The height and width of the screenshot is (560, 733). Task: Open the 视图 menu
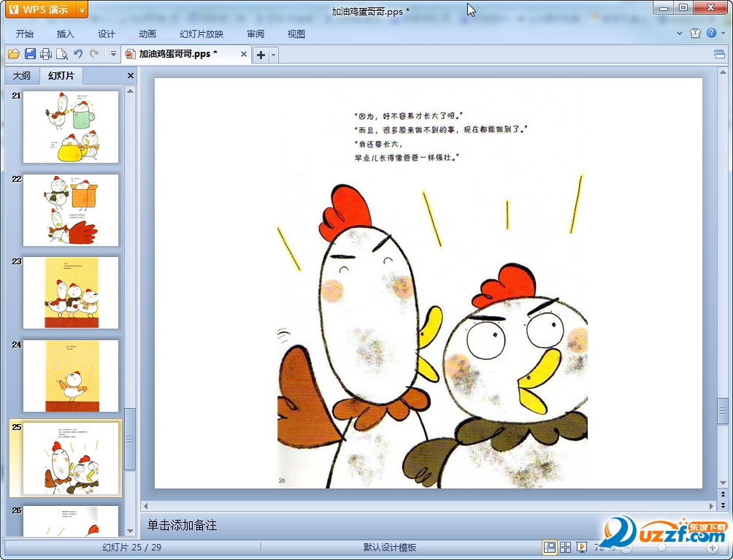point(296,34)
